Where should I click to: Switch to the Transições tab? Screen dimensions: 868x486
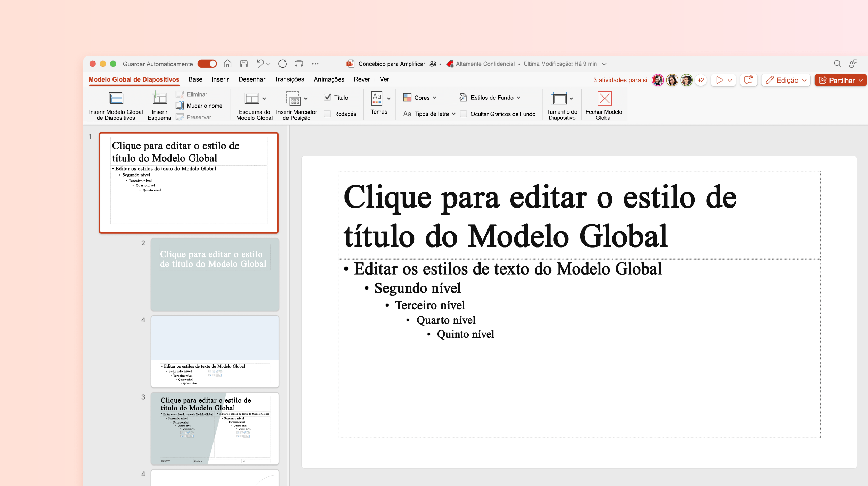click(289, 79)
